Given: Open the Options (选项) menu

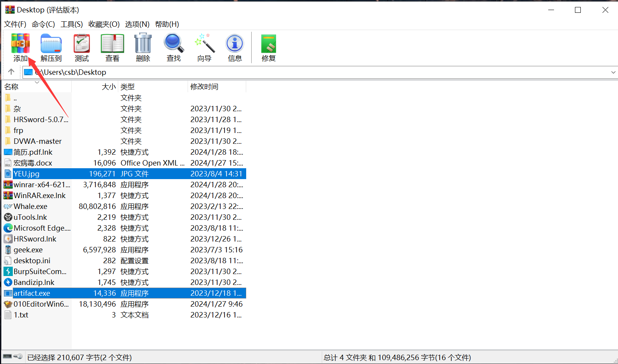Looking at the screenshot, I should tap(137, 24).
